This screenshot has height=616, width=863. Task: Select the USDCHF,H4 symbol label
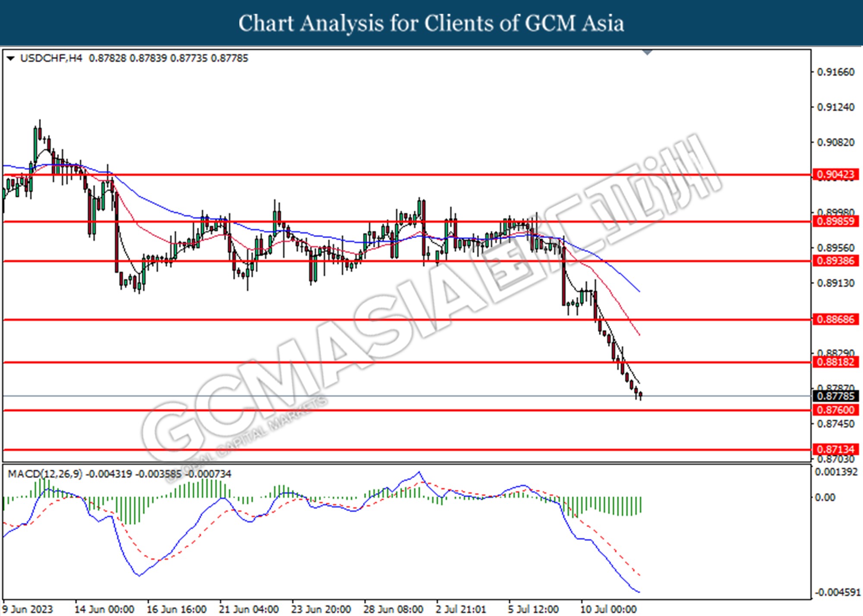coord(51,58)
